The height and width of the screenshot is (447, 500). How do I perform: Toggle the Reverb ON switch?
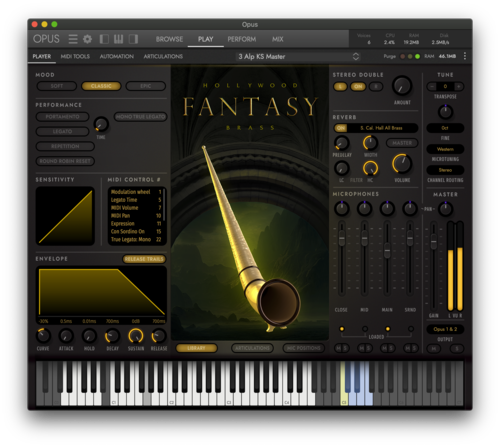pos(341,128)
